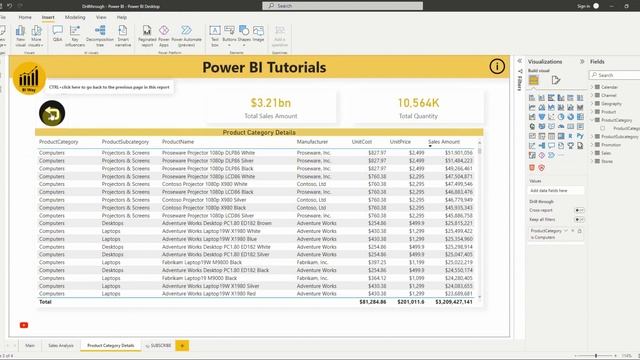
Task: Open the Help ribbon tab
Action: 122,17
